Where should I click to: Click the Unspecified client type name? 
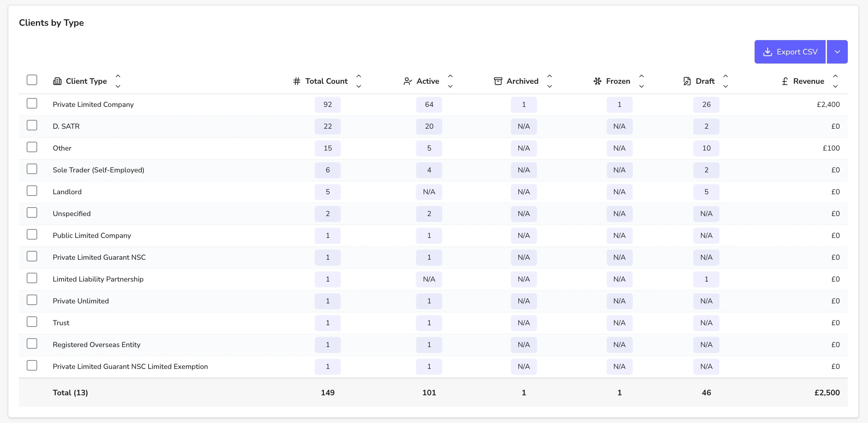coord(71,214)
